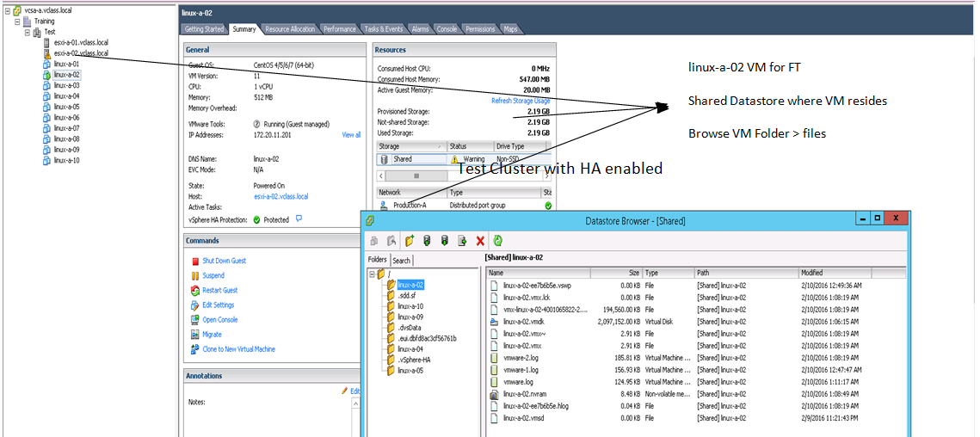The image size is (980, 437).
Task: Open the Permissions tab
Action: (x=481, y=28)
